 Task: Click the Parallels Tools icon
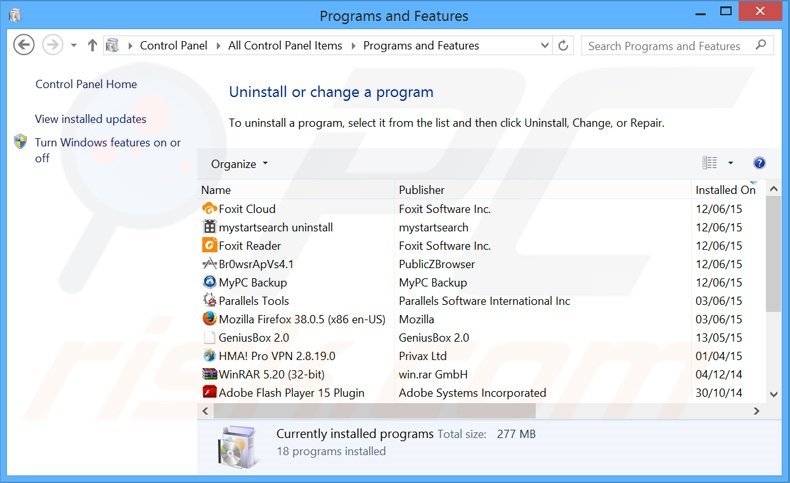[209, 300]
